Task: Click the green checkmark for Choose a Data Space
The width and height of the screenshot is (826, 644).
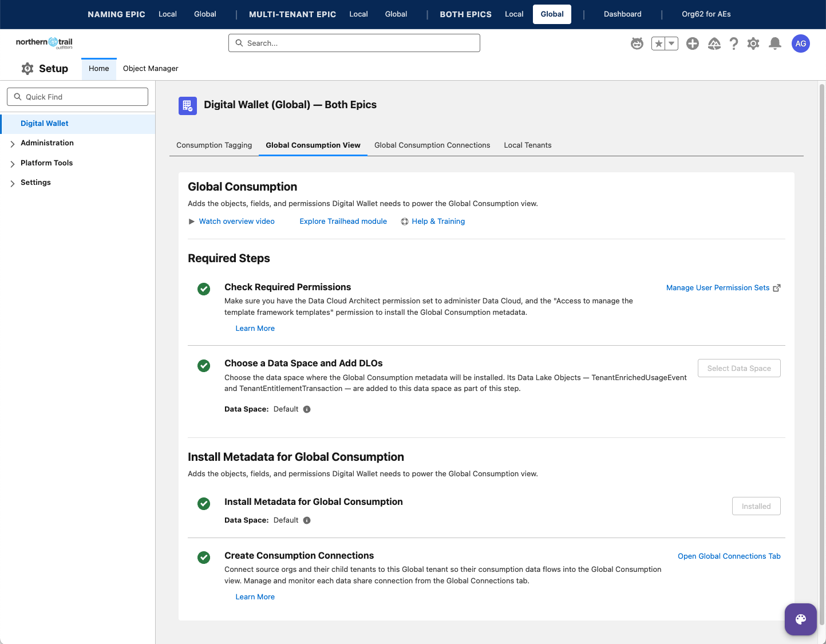Action: click(x=204, y=365)
